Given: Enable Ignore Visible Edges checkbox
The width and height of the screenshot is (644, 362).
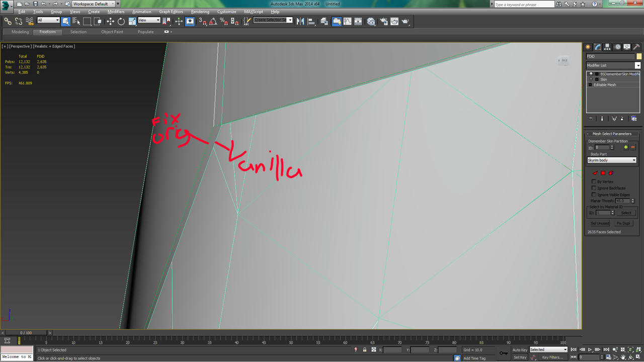Looking at the screenshot, I should (x=594, y=195).
